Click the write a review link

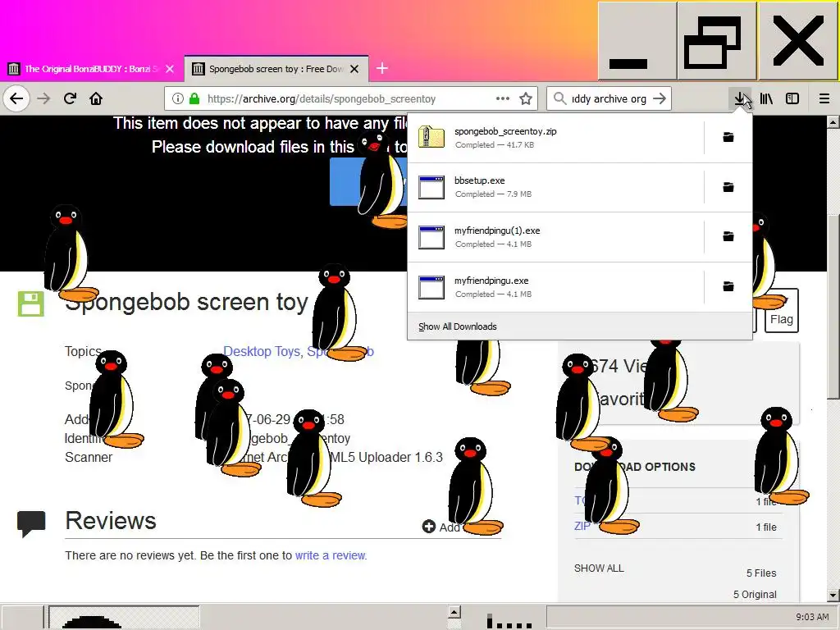(330, 555)
